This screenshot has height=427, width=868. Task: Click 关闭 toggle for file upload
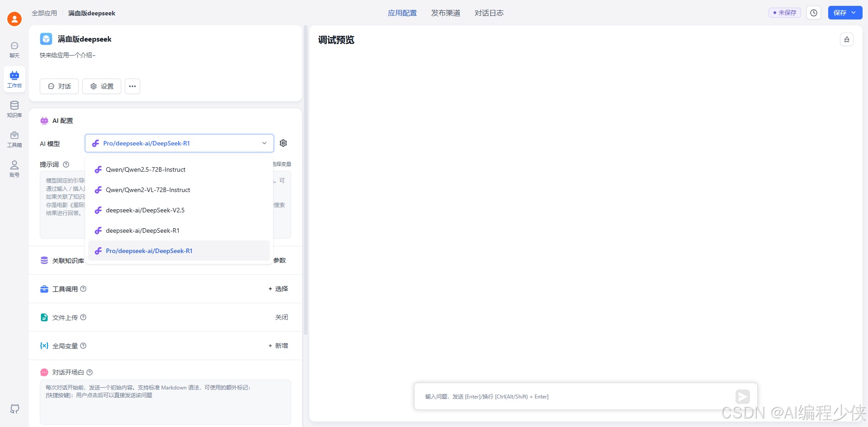tap(282, 317)
